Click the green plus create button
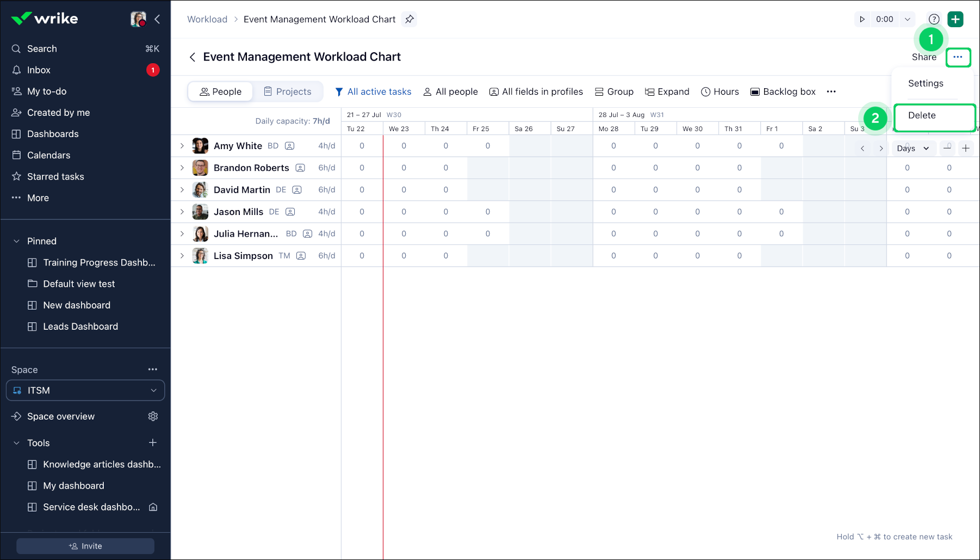The width and height of the screenshot is (980, 560). pyautogui.click(x=956, y=19)
